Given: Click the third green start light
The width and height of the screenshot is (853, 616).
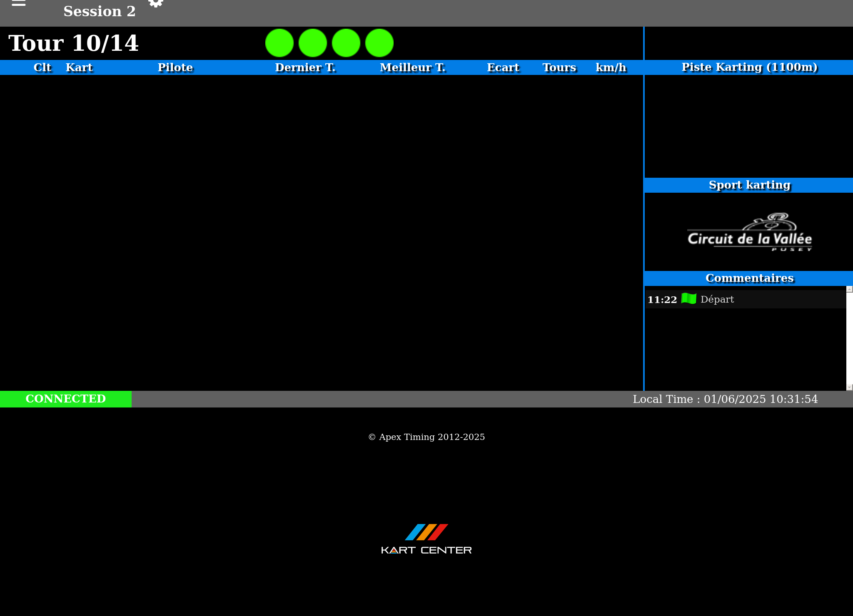Looking at the screenshot, I should (346, 43).
